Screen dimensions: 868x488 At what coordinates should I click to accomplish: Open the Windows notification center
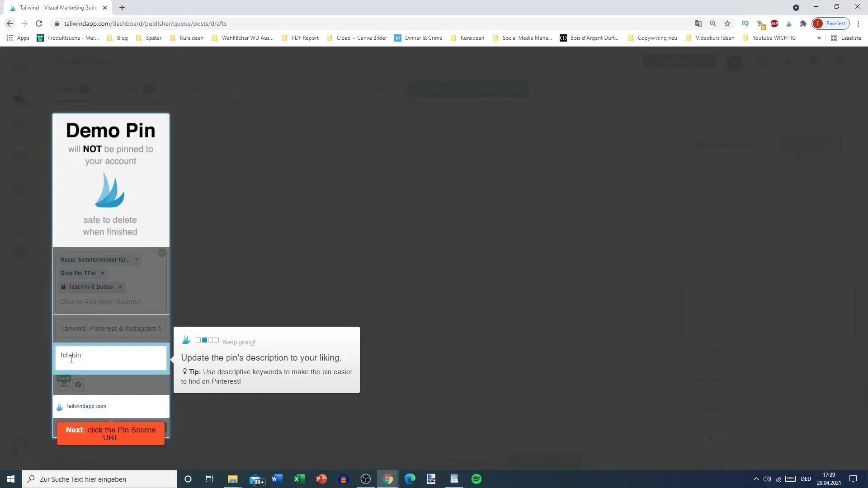853,479
